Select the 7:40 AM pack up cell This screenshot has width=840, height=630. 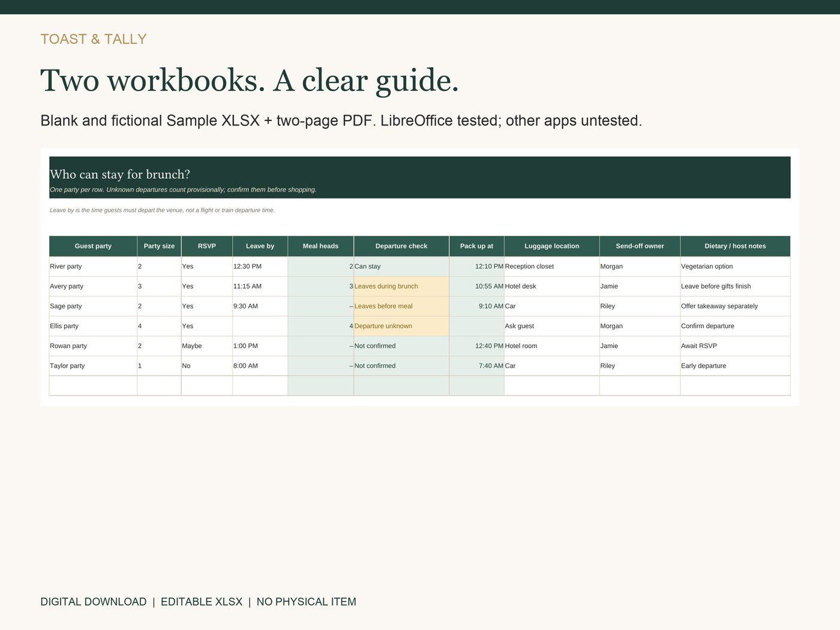coord(477,366)
